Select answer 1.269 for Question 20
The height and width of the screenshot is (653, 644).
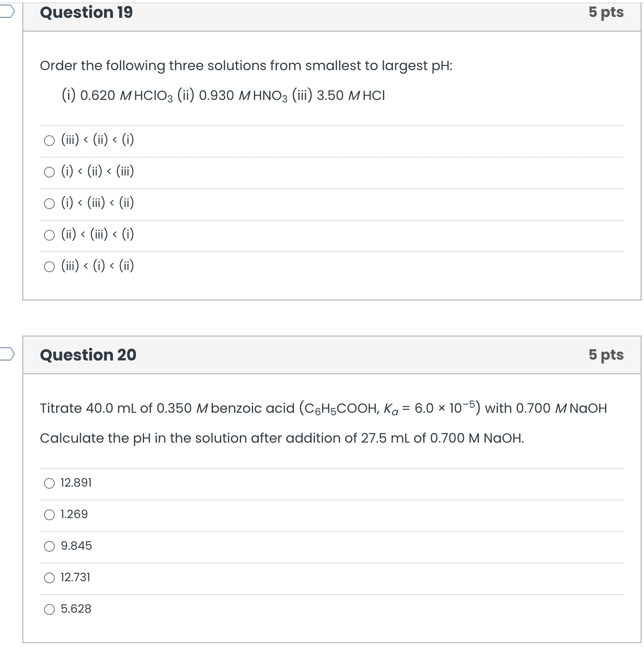49,514
